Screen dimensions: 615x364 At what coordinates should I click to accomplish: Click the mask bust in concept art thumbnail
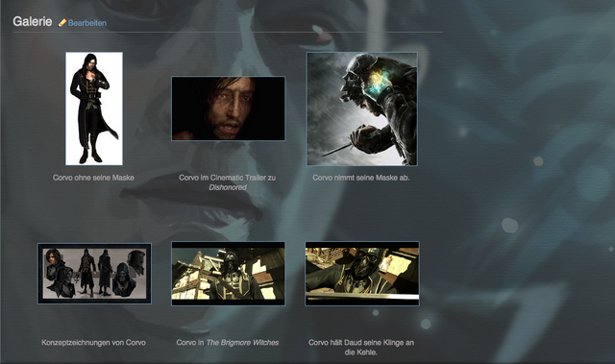pos(122,279)
